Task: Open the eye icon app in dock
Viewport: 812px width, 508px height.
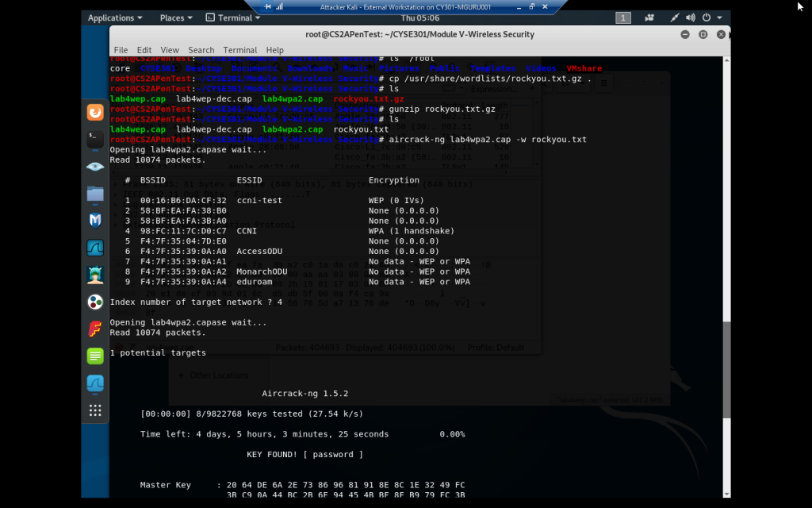Action: [95, 167]
